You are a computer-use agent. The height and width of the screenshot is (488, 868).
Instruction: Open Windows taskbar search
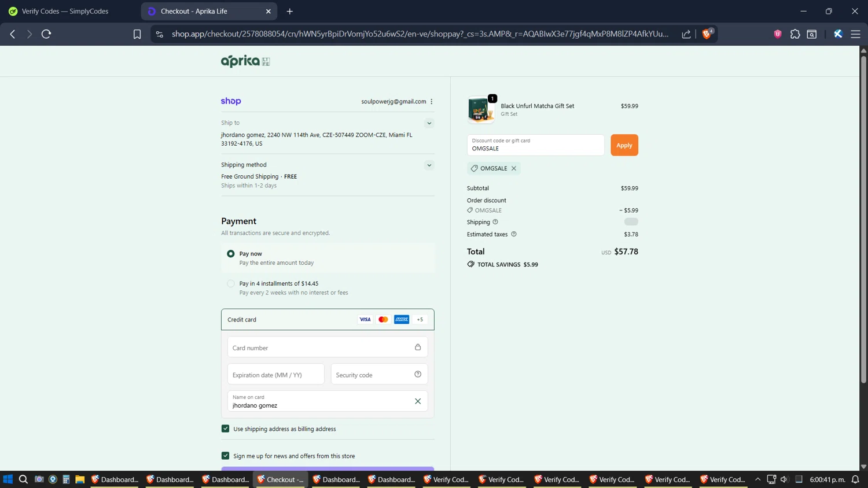(x=23, y=479)
